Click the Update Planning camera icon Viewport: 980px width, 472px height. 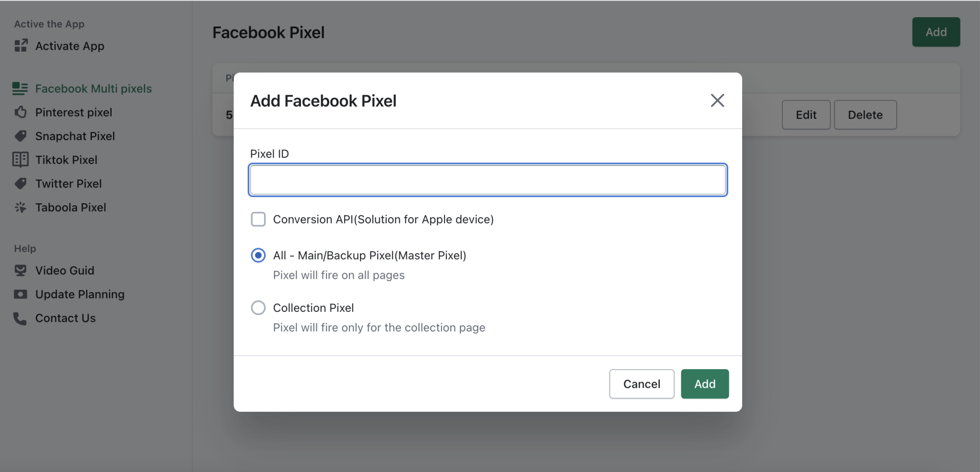pyautogui.click(x=20, y=294)
